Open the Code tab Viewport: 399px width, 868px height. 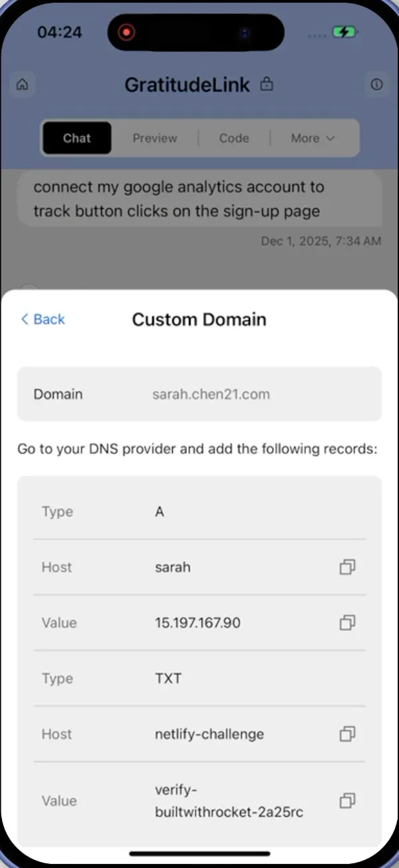(x=234, y=138)
